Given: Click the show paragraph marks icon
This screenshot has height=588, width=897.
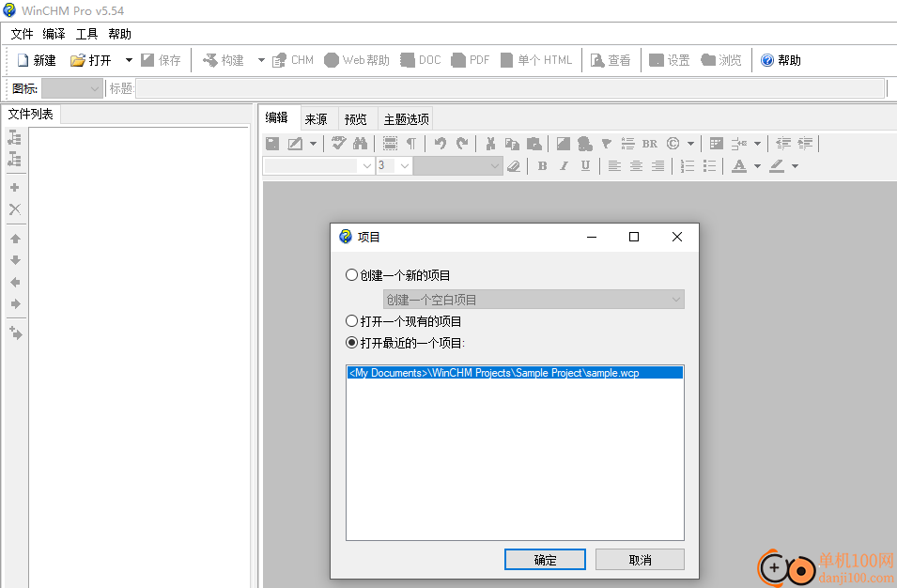Looking at the screenshot, I should click(x=411, y=144).
